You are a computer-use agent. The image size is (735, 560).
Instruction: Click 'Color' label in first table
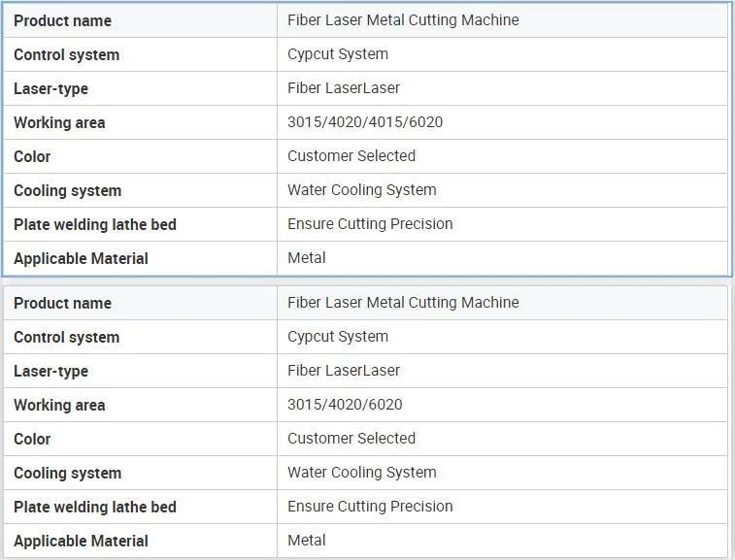tap(32, 156)
